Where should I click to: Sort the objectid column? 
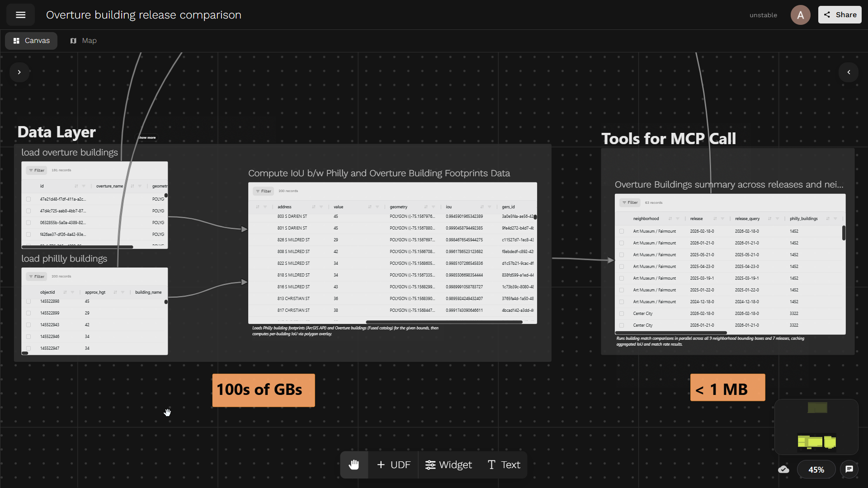(x=65, y=292)
